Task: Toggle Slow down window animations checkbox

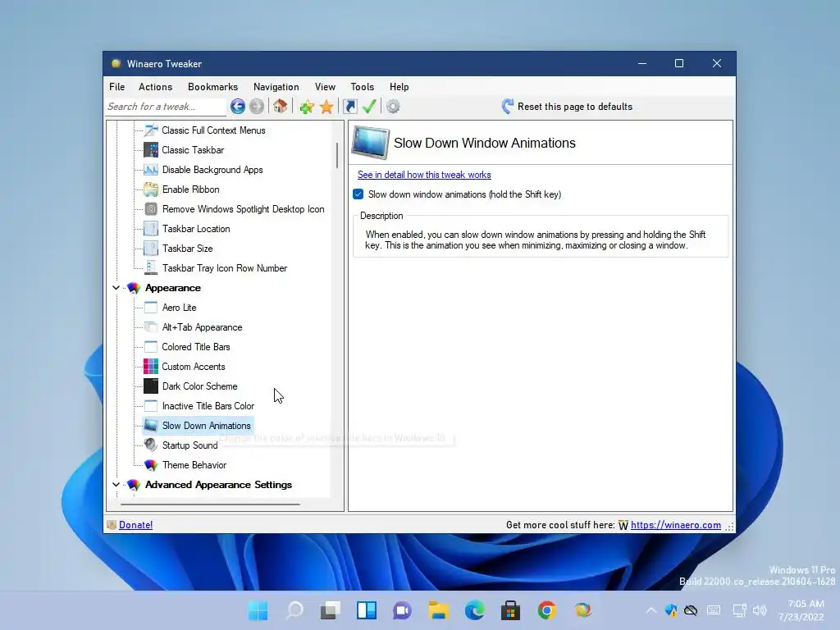Action: 358,194
